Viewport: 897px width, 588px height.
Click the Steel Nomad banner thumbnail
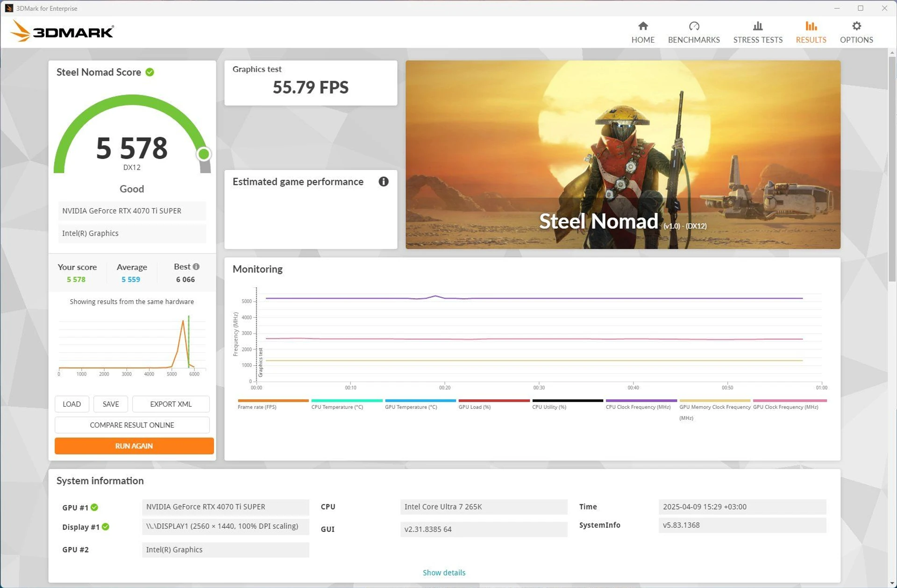[x=623, y=155]
